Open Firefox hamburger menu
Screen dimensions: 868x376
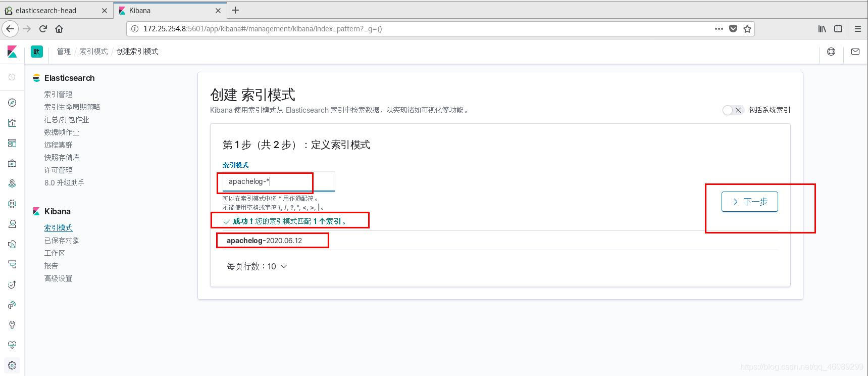coord(857,29)
